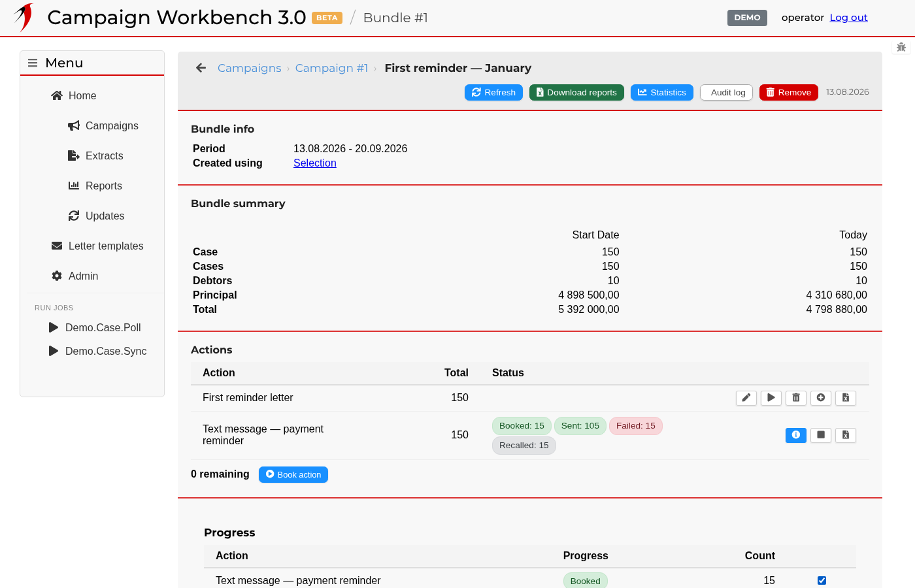Click the Recalled: 15 status badge
915x588 pixels.
(x=524, y=446)
